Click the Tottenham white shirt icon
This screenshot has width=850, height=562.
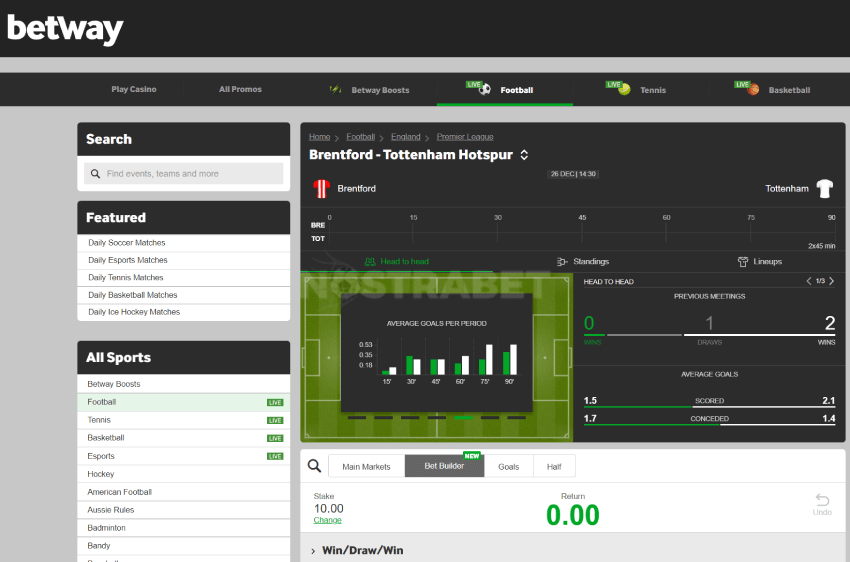click(x=825, y=189)
